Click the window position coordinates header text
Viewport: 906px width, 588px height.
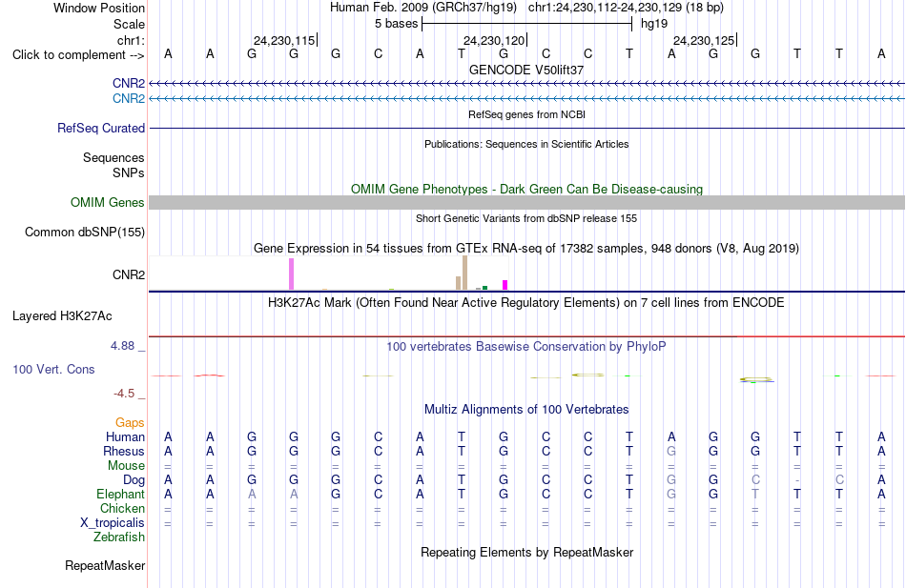pyautogui.click(x=526, y=8)
